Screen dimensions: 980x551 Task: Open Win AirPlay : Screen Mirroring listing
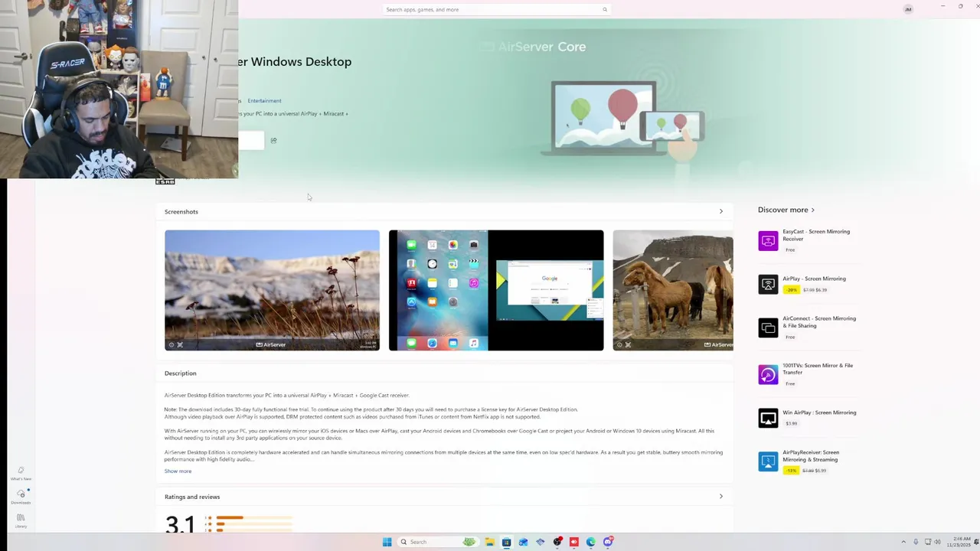tap(819, 412)
